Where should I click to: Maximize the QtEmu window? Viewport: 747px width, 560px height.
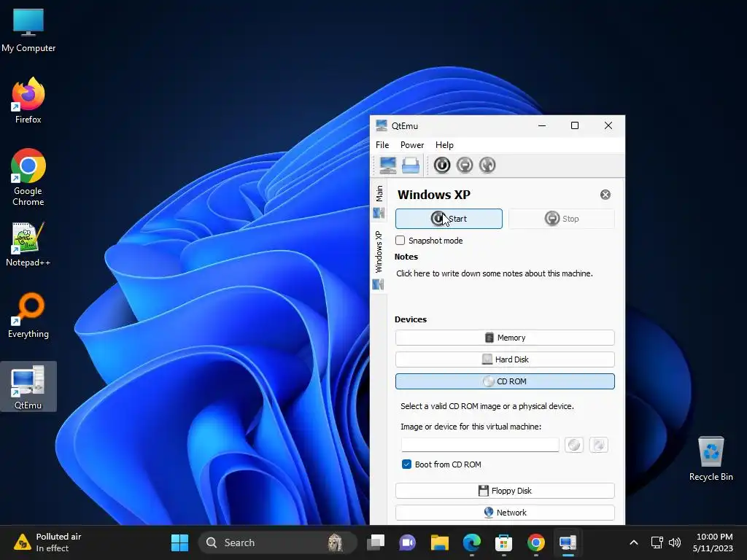click(x=575, y=125)
